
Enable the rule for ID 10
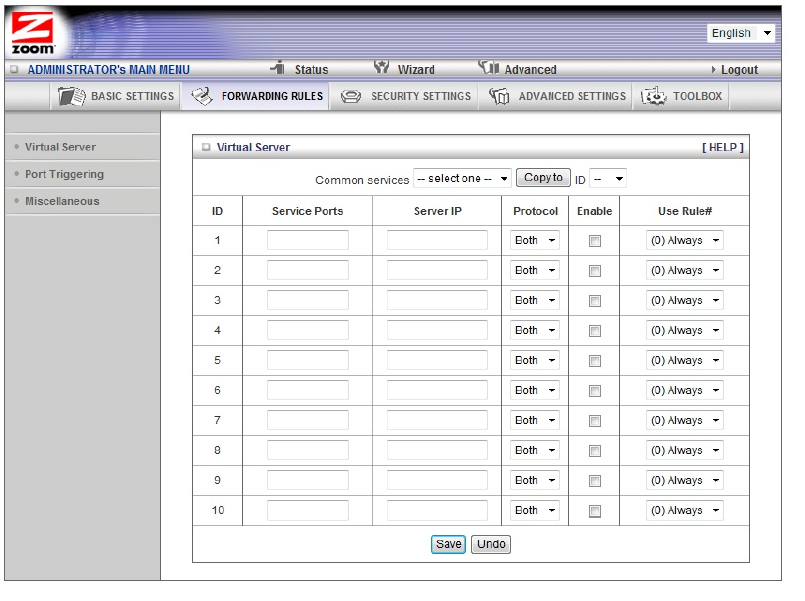595,511
